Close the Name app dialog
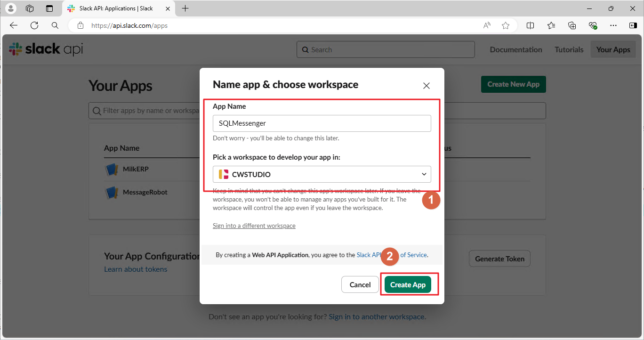The height and width of the screenshot is (340, 644). click(x=427, y=86)
